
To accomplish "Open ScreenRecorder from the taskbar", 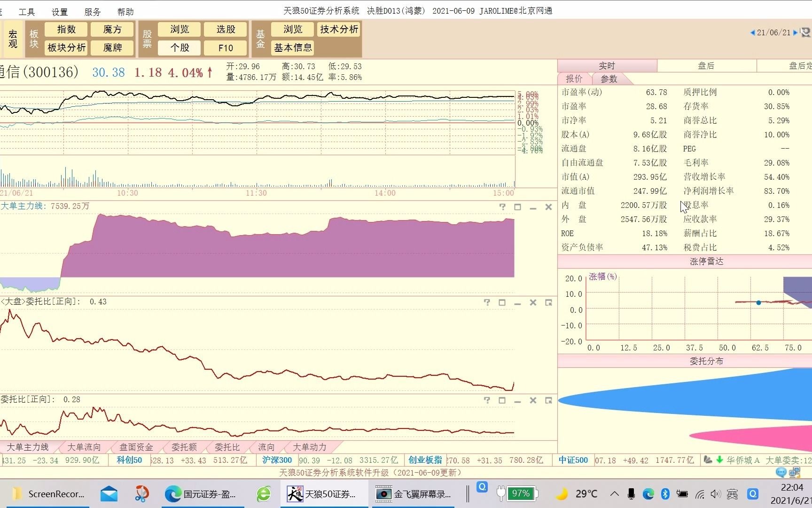I will (x=48, y=493).
